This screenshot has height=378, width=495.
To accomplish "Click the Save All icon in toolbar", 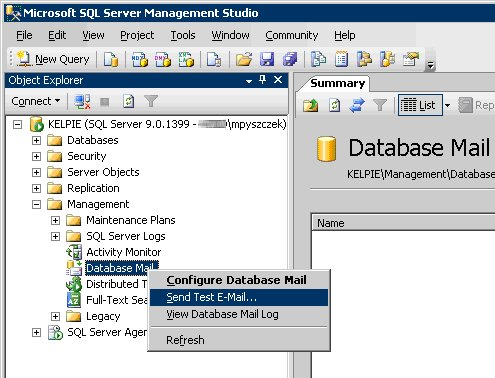I will (290, 59).
